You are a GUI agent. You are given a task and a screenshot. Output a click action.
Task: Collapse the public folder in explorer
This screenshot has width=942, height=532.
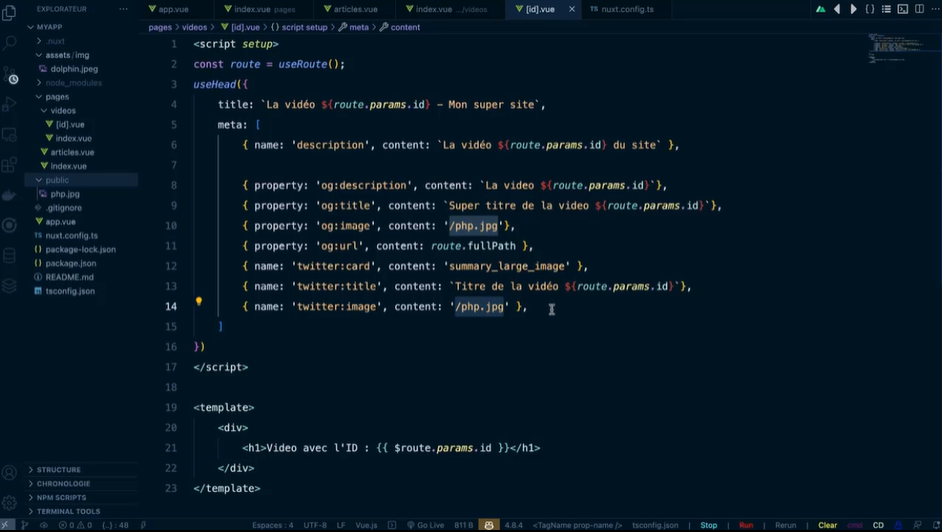click(57, 180)
